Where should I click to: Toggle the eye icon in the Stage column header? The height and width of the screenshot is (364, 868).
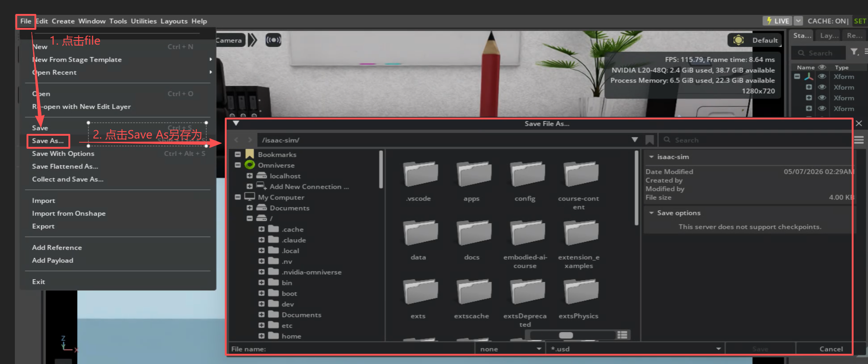click(x=822, y=67)
